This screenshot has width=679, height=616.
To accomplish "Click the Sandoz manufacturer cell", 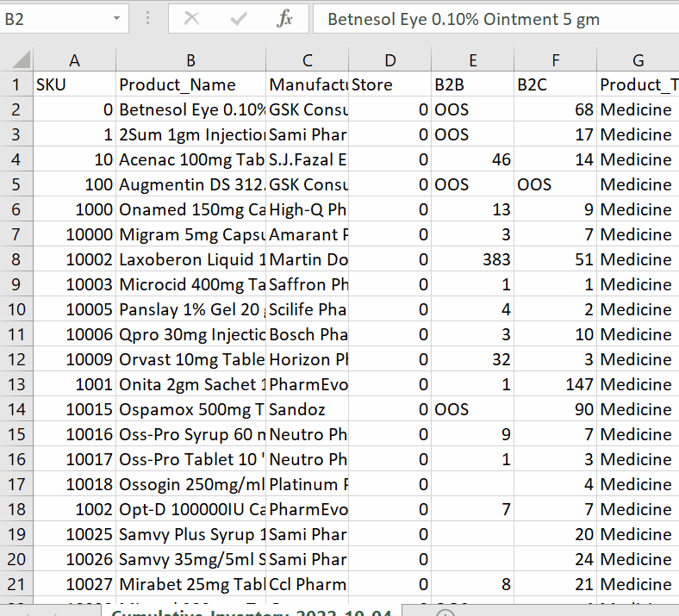I will (x=307, y=409).
